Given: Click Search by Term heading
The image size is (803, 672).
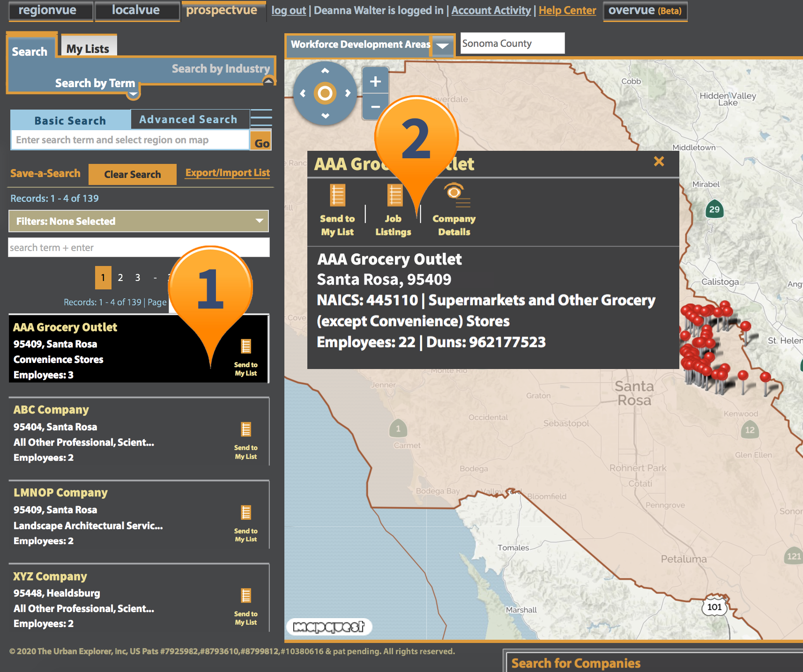Looking at the screenshot, I should click(x=95, y=83).
